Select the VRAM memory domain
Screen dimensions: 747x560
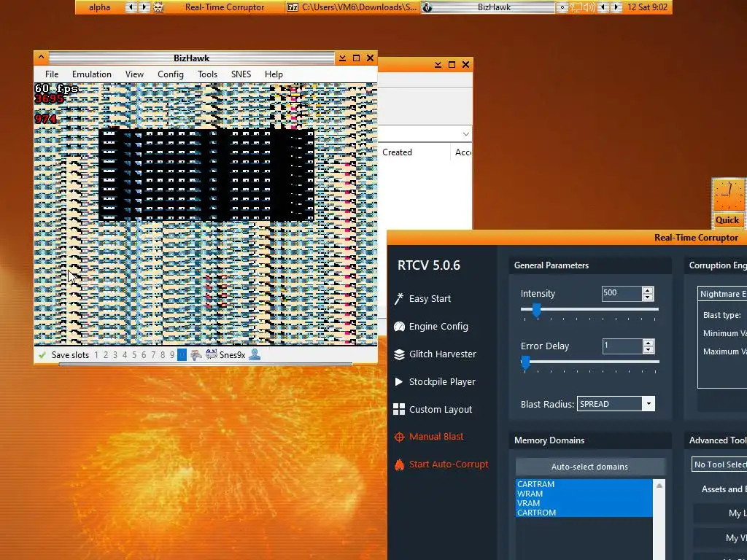pyautogui.click(x=584, y=503)
